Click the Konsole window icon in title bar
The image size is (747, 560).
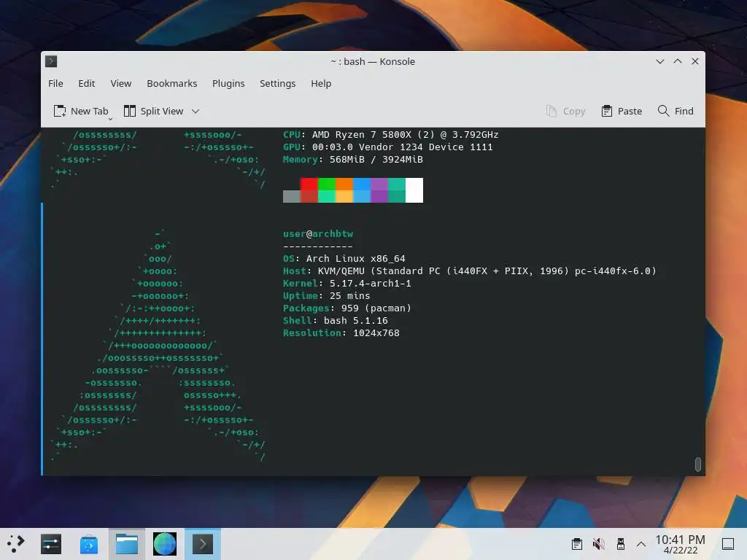coord(51,61)
